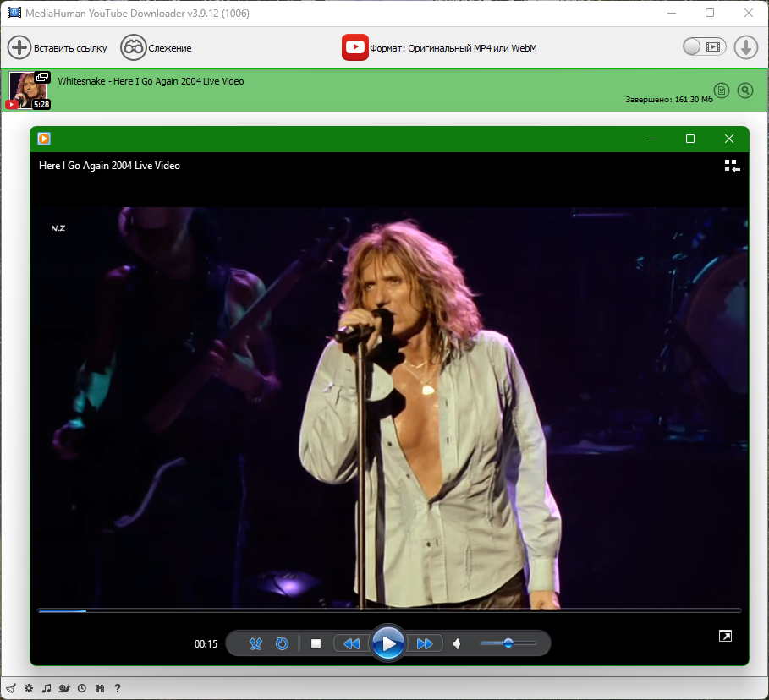Click the binoculars icon in the bottom bar
Screen dimensions: 769x700
pyautogui.click(x=100, y=688)
